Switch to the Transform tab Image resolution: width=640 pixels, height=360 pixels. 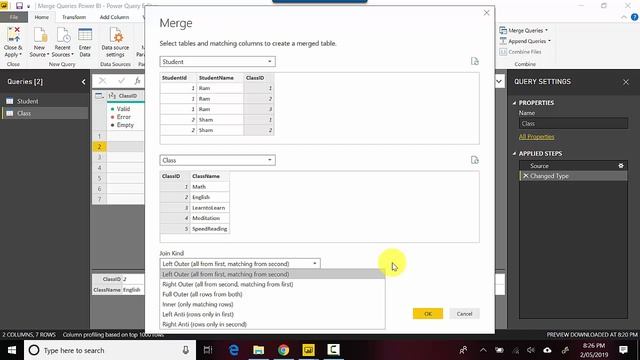[x=74, y=17]
